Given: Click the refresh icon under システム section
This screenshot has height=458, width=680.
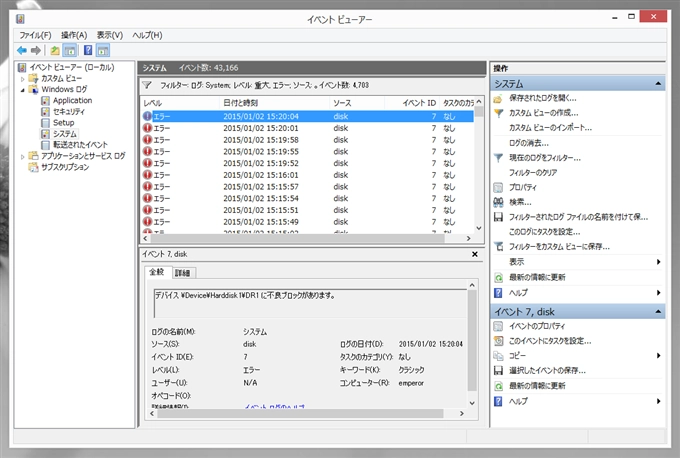Looking at the screenshot, I should [498, 278].
